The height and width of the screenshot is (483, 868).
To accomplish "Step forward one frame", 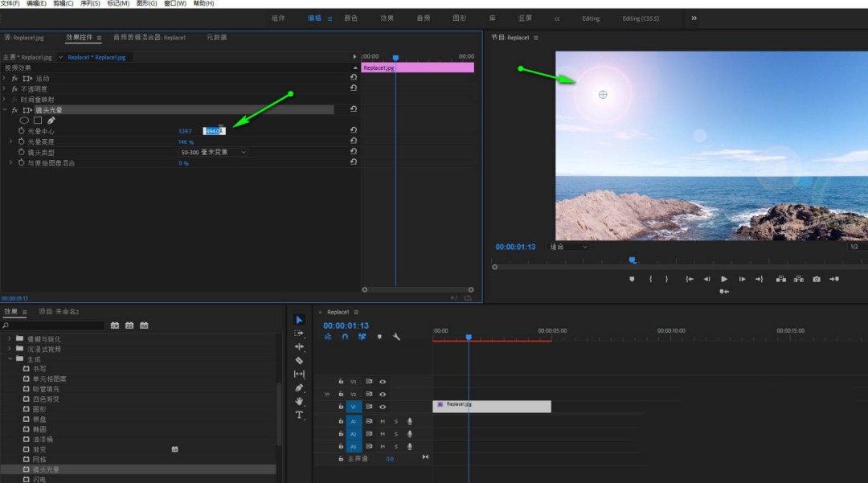I will pyautogui.click(x=742, y=280).
